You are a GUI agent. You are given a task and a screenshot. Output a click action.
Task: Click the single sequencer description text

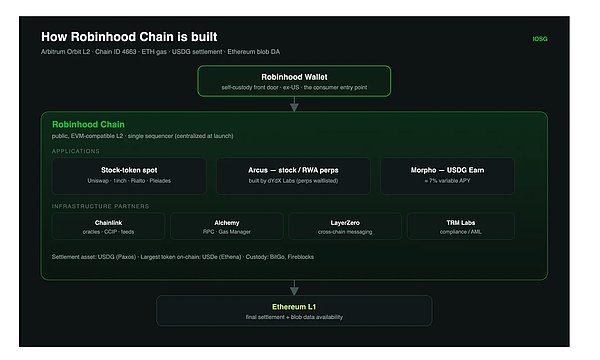point(181,136)
